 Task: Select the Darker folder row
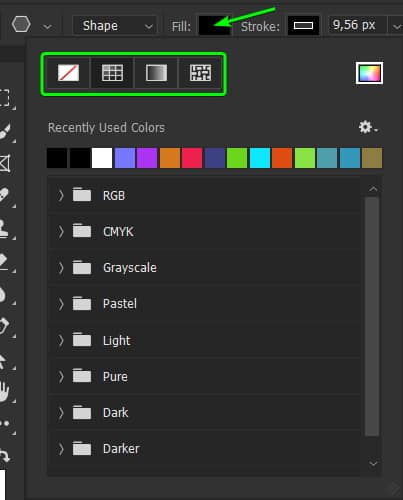pos(204,449)
